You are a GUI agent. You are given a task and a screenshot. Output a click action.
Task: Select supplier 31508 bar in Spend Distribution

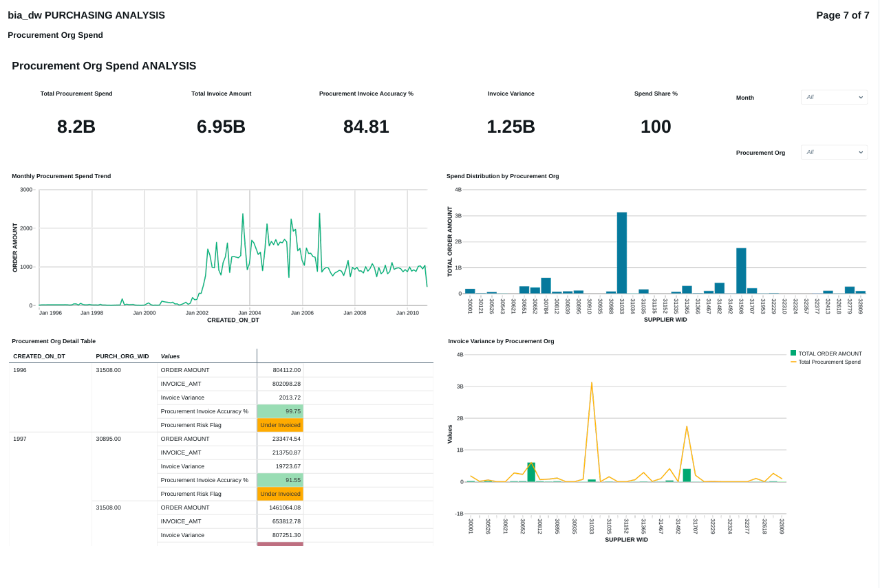(741, 271)
